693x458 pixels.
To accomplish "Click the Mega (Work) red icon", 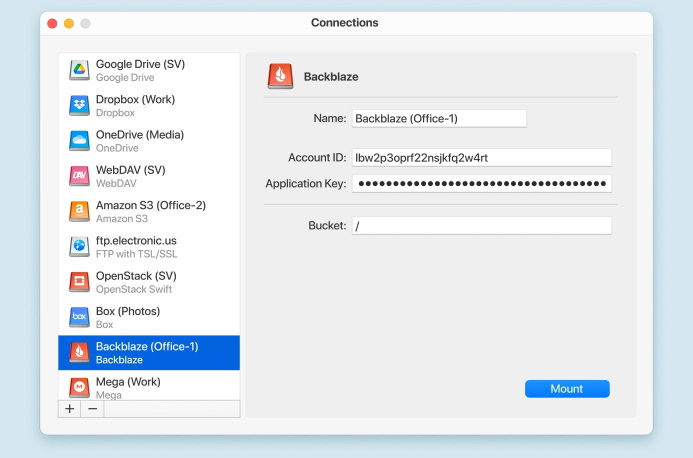I will point(79,388).
